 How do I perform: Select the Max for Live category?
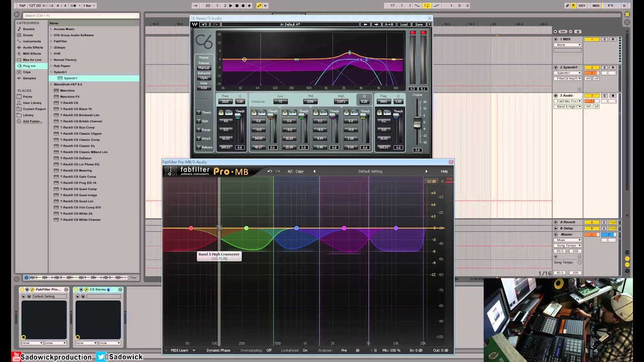pyautogui.click(x=32, y=60)
